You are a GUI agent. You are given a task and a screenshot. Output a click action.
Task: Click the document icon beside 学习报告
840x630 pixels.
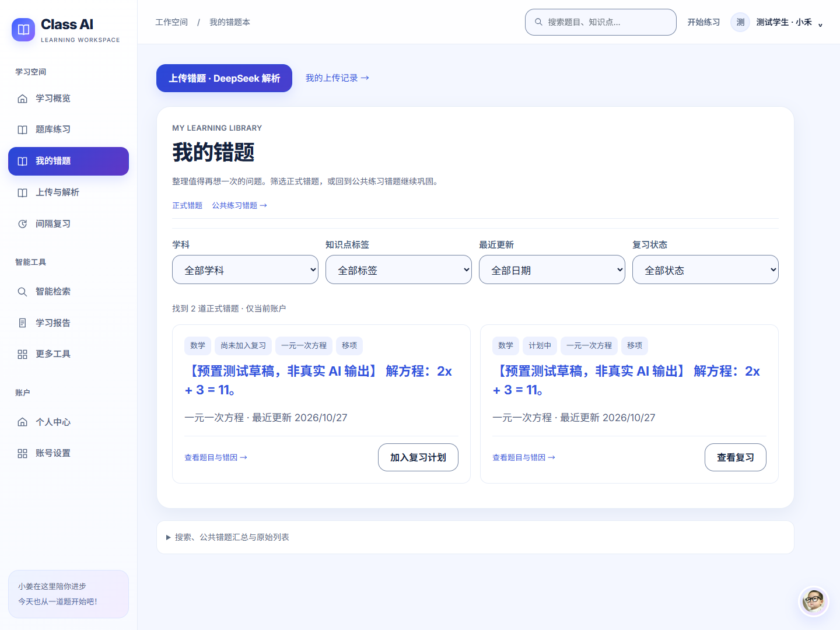[22, 323]
